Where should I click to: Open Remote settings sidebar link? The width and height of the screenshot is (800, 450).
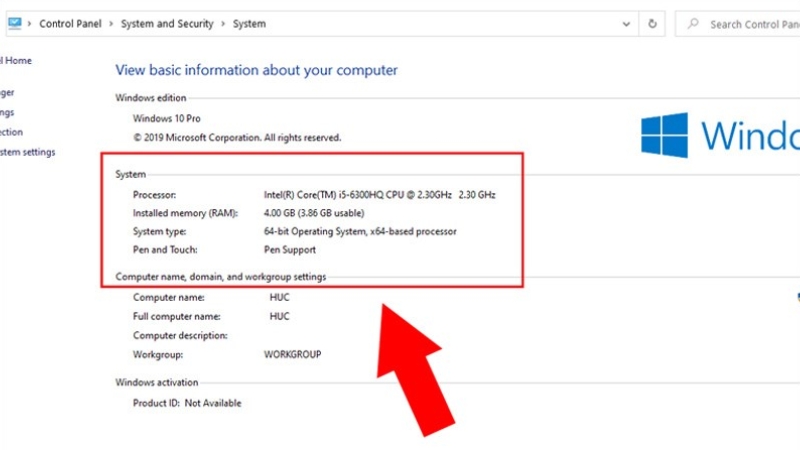click(8, 113)
